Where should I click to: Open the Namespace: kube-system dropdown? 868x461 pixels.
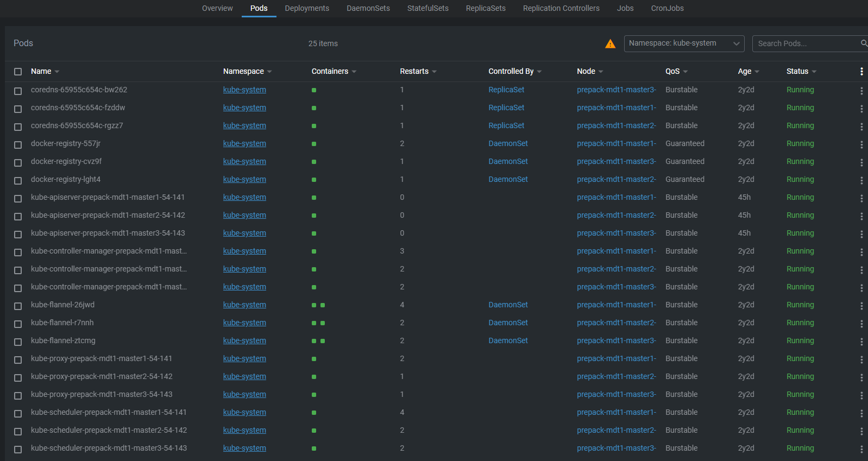684,43
